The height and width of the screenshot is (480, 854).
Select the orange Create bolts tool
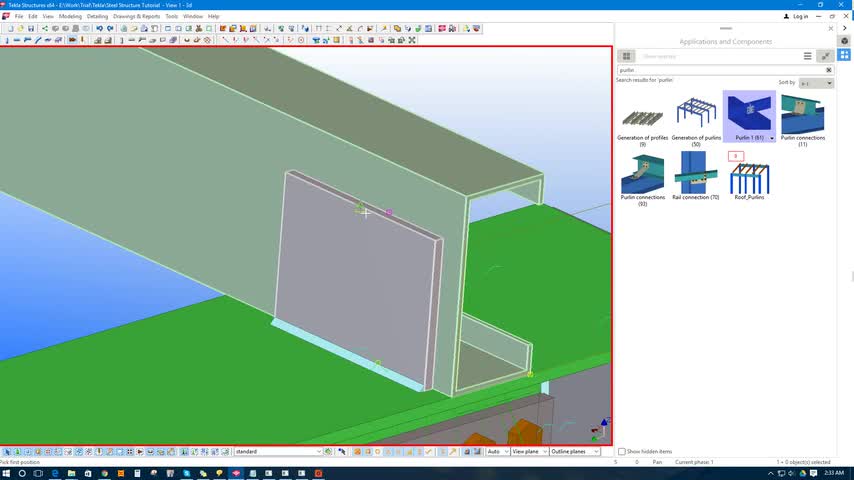[x=72, y=40]
